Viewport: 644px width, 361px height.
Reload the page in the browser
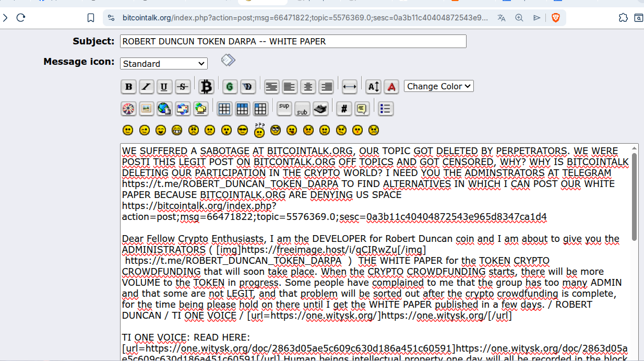click(21, 18)
